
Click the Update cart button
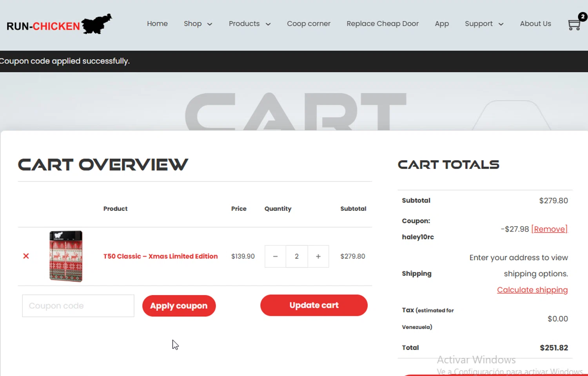coord(314,305)
